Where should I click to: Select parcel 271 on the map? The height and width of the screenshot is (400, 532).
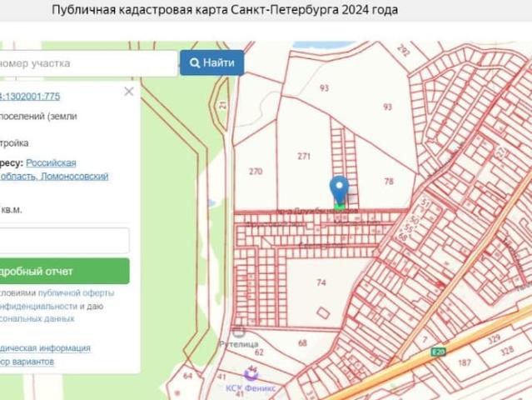[304, 156]
